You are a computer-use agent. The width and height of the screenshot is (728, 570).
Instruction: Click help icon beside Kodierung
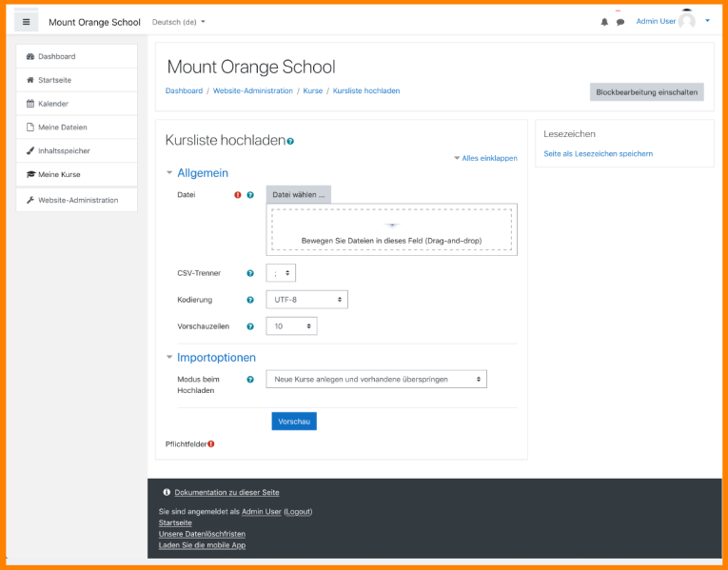point(250,300)
